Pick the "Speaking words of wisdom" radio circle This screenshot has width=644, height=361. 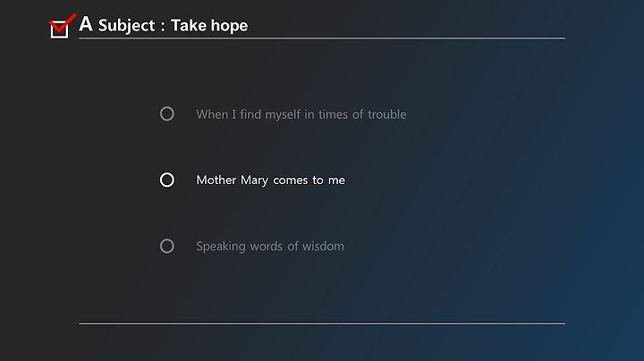[166, 246]
